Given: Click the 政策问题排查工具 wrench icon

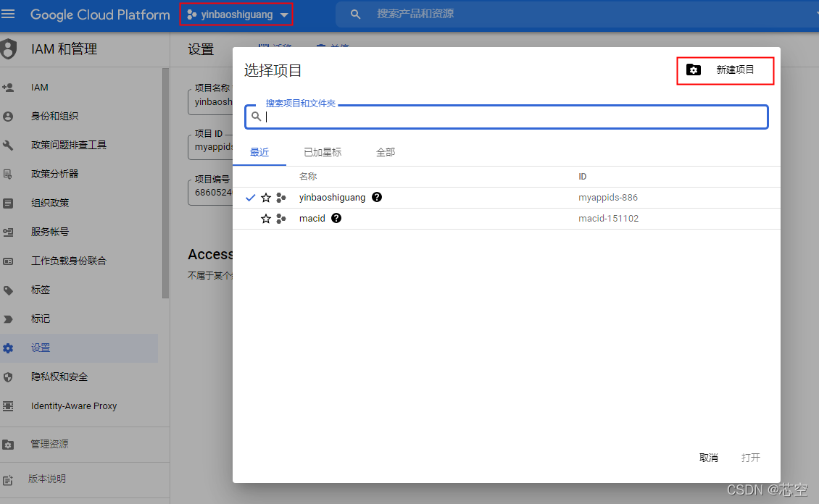Looking at the screenshot, I should pos(9,145).
